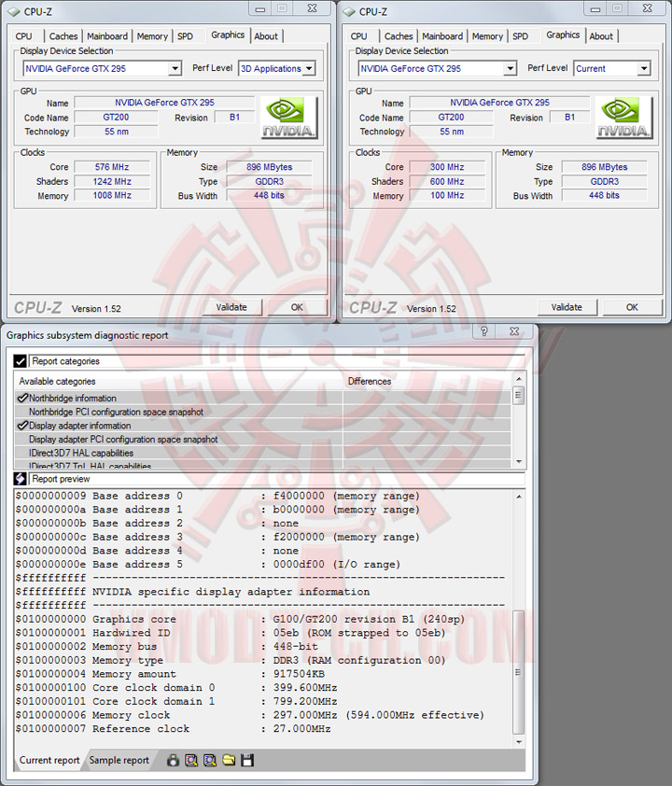
Task: Select Graphics tab in left CPU-Z
Action: 228,35
